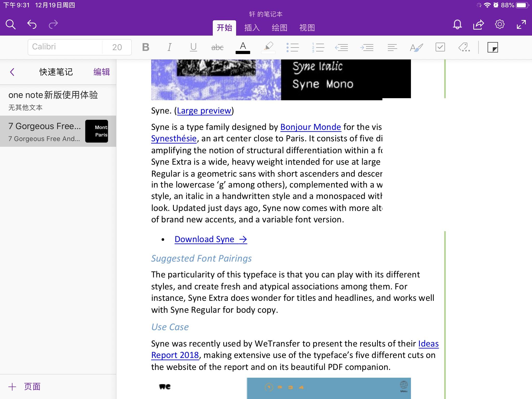Viewport: 532px width, 399px height.
Task: Apply the text highlighter
Action: (268, 48)
